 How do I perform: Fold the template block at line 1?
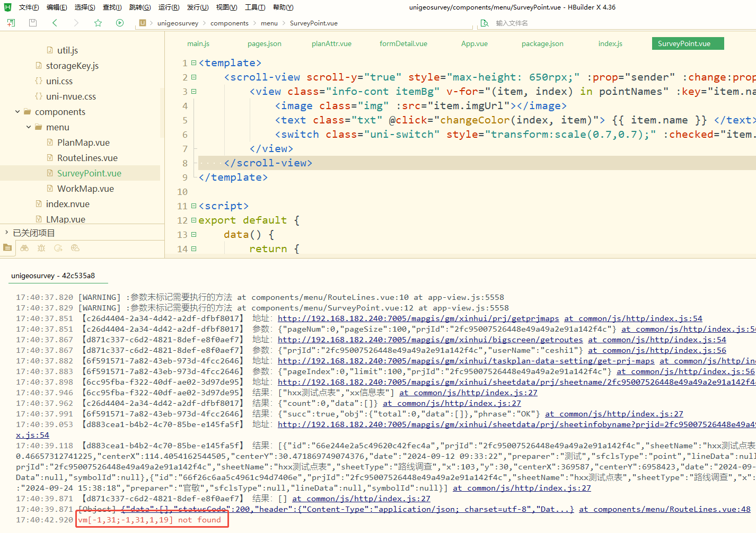pyautogui.click(x=194, y=63)
